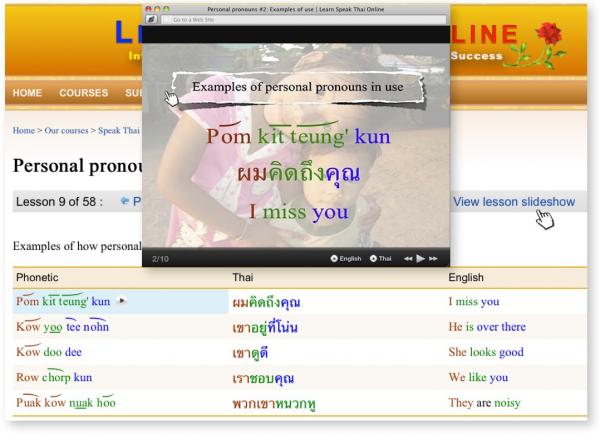Click the 2/10 slide counter
Viewport: 600px width, 434px height.
pos(160,259)
